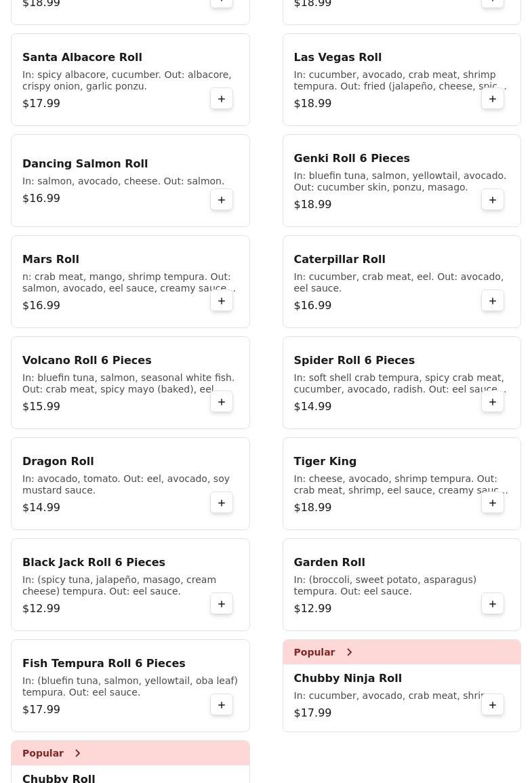Add Volcano Roll 6 Pieces plus icon

(x=222, y=402)
